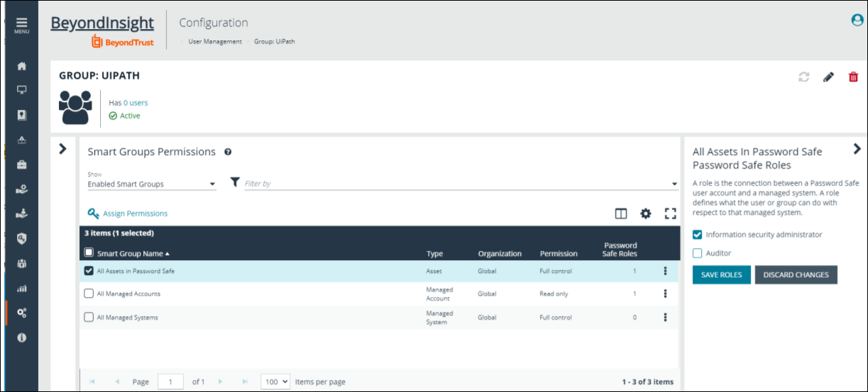Sort by Password Safe Roles column
This screenshot has height=392, width=868.
click(620, 250)
